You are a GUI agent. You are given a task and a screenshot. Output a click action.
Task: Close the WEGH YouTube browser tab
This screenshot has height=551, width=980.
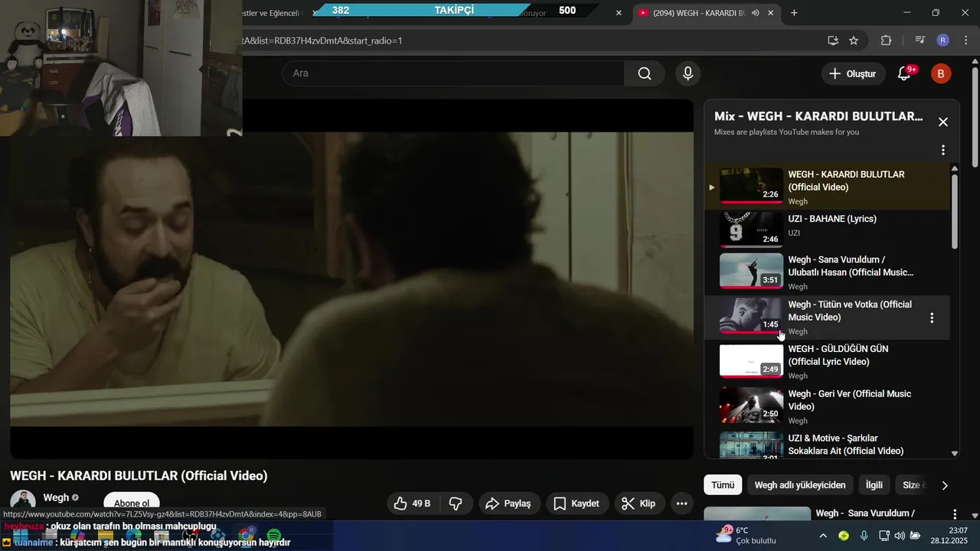771,13
